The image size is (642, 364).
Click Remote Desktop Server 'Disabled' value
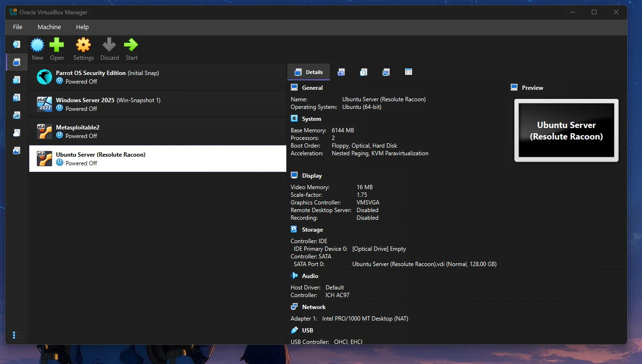[368, 210]
